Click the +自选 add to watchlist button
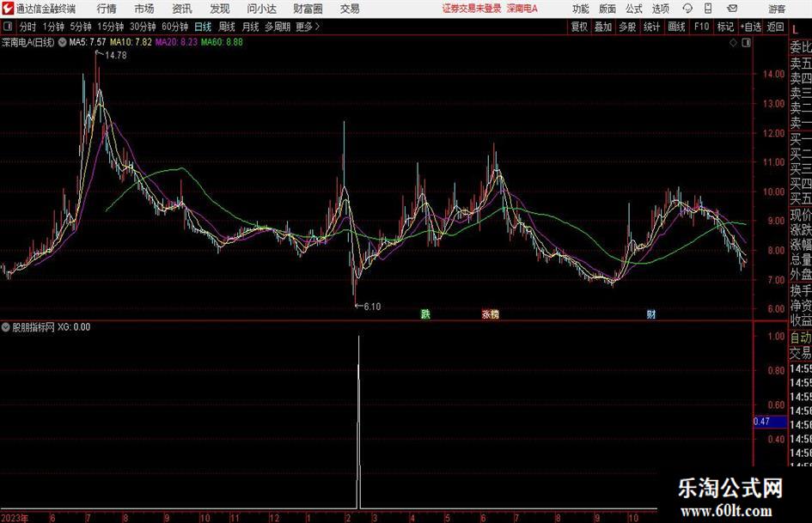 pos(751,27)
